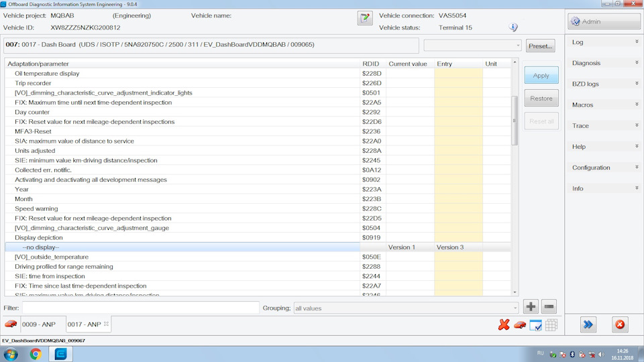Click the scrollbar down arrow of parameter list
Screen dimensions: 644x362
tap(515, 292)
